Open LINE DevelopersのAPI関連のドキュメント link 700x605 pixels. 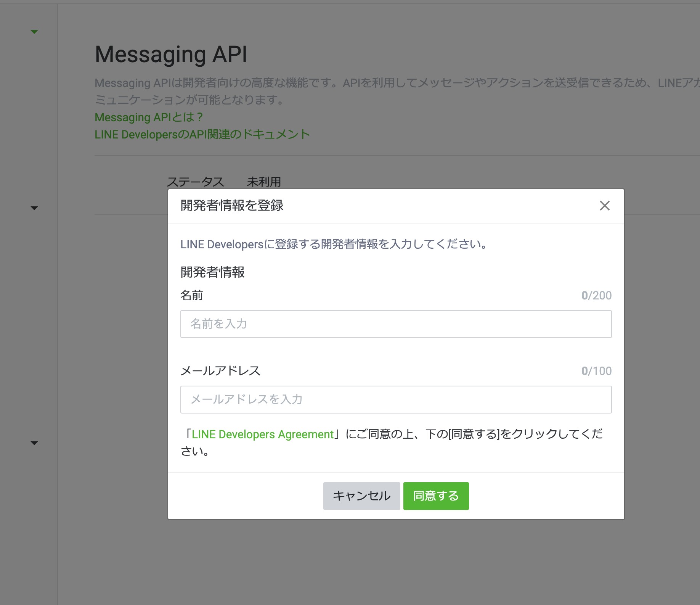coord(202,134)
